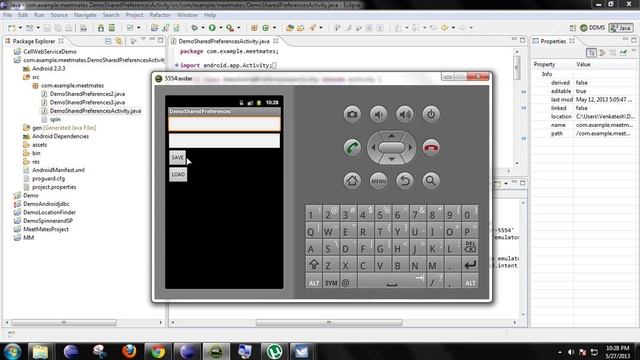Open the Properties view menu dropdown

[x=633, y=51]
